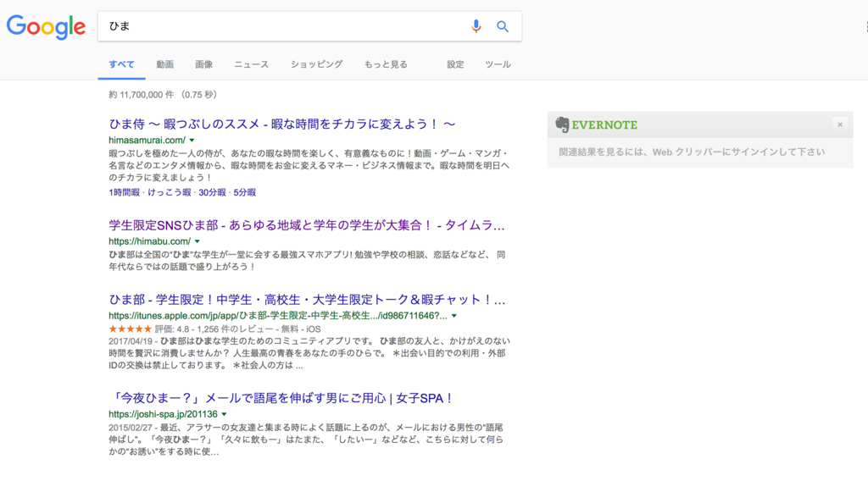Viewport: 868px width, 481px height.
Task: Open the 設定 menu
Action: coord(455,64)
